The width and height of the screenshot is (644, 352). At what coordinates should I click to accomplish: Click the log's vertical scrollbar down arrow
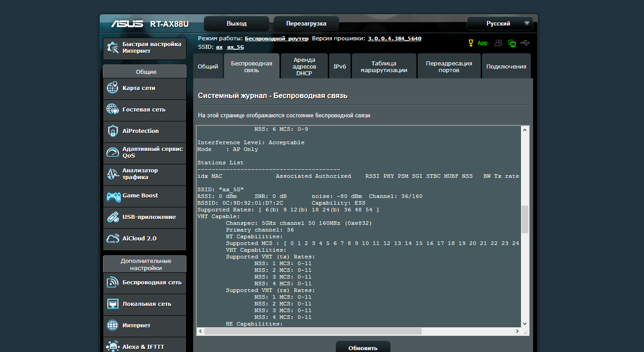[525, 323]
